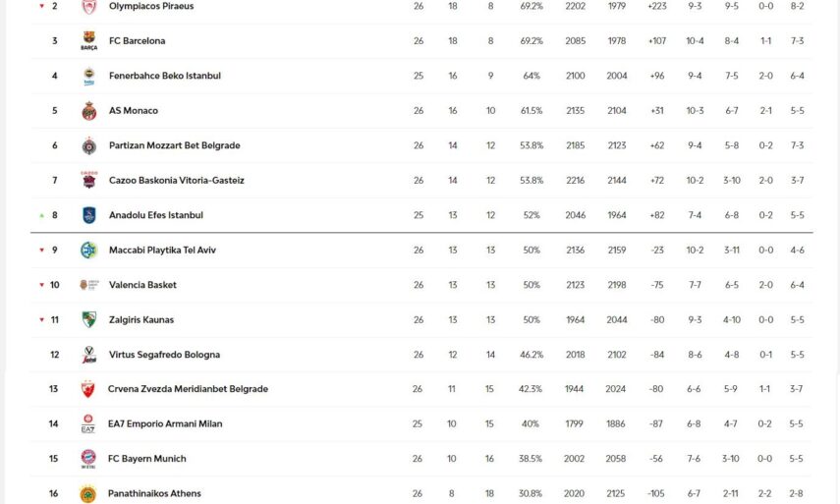Click the Crvena Zvezda team crest
The image size is (840, 504).
pos(87,389)
